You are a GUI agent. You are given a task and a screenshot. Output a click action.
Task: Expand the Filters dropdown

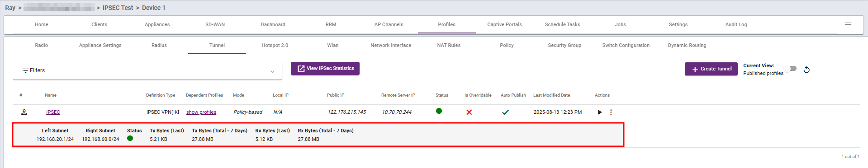pos(147,71)
